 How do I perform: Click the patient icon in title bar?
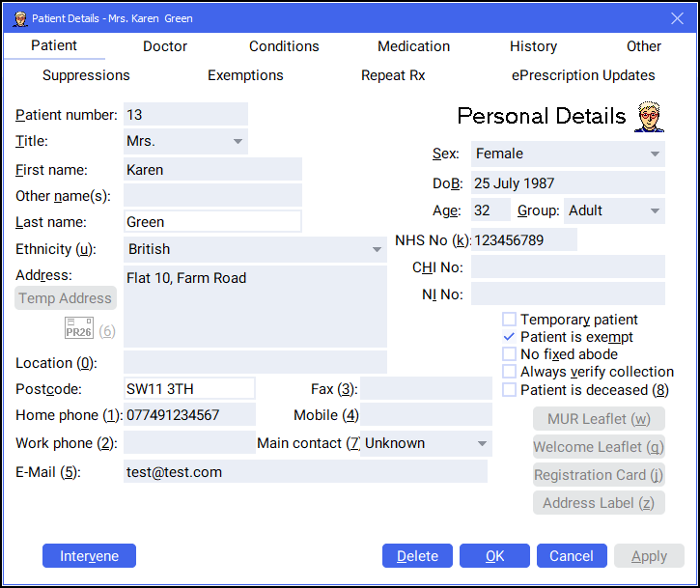[x=18, y=17]
